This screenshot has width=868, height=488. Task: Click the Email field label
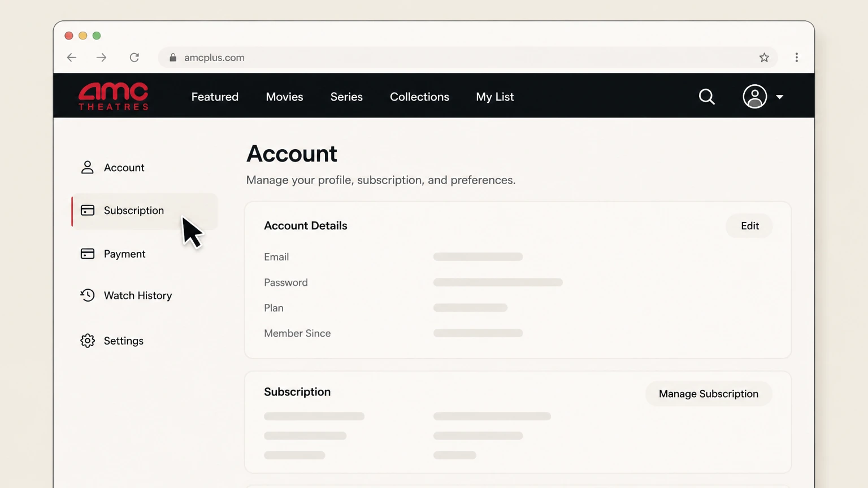276,257
